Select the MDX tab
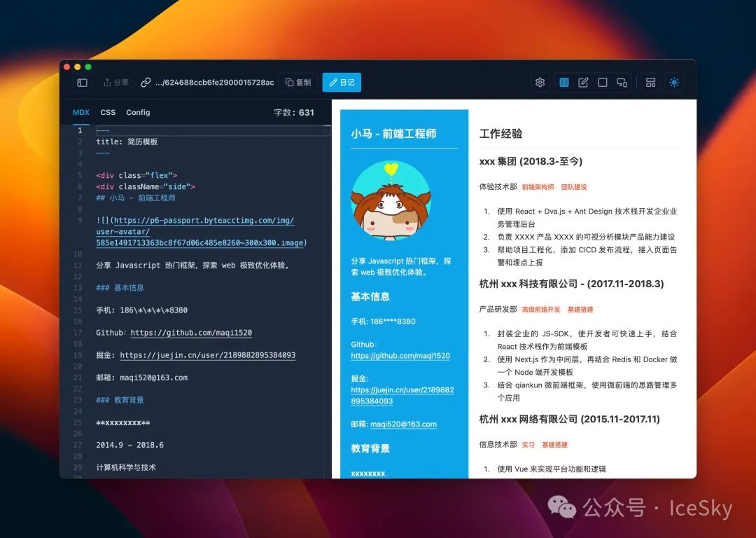The width and height of the screenshot is (756, 538). coord(81,112)
